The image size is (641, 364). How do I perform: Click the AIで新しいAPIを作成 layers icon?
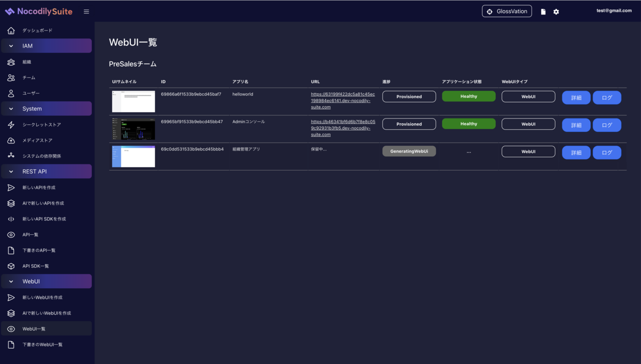point(11,203)
